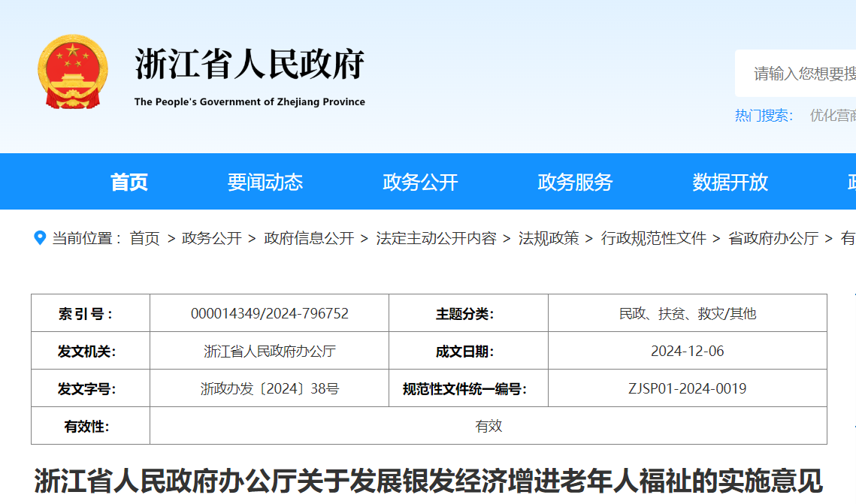This screenshot has height=504, width=856.
Task: Open the 政务公开 navigation tab
Action: (x=420, y=182)
